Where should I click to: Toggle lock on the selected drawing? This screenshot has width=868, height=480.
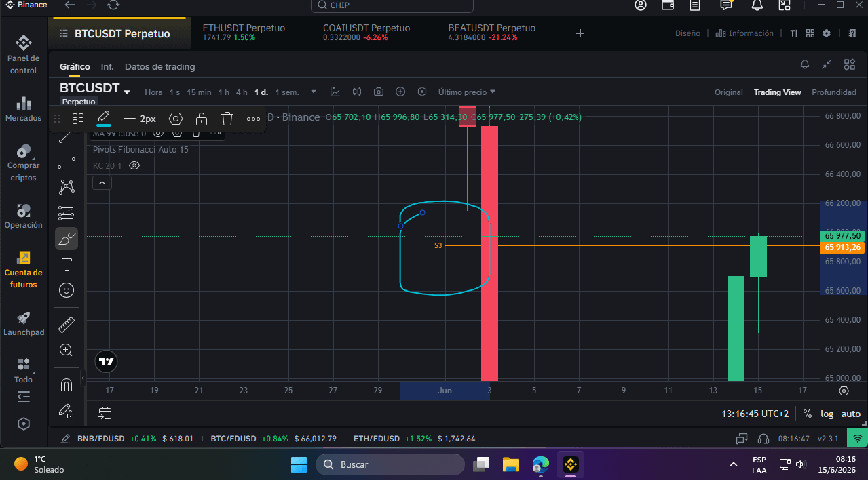pos(202,119)
